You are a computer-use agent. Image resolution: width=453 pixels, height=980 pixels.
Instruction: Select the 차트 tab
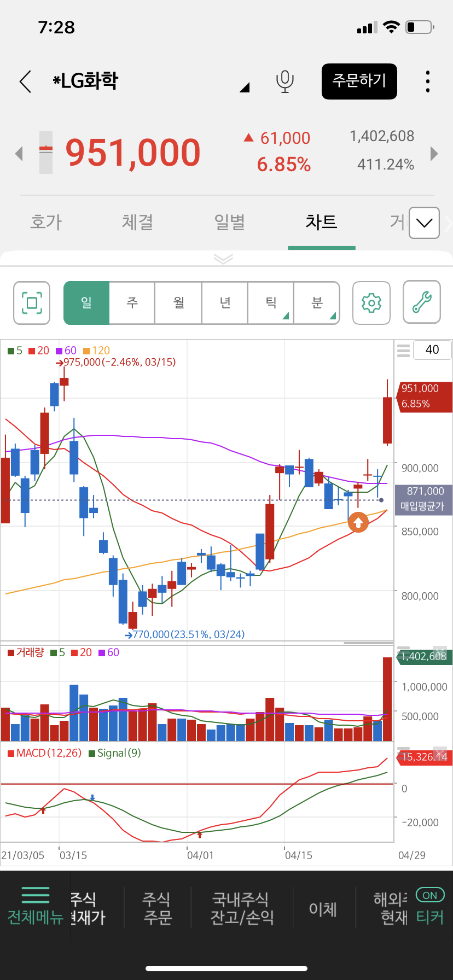321,222
